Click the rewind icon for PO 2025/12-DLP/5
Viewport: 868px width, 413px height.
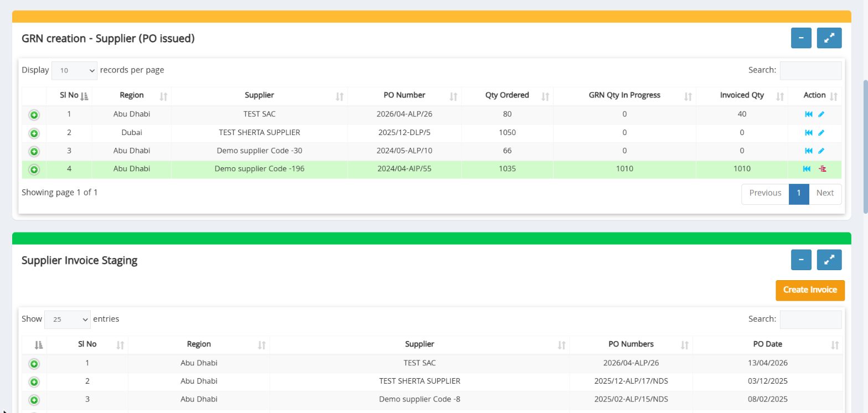point(809,132)
